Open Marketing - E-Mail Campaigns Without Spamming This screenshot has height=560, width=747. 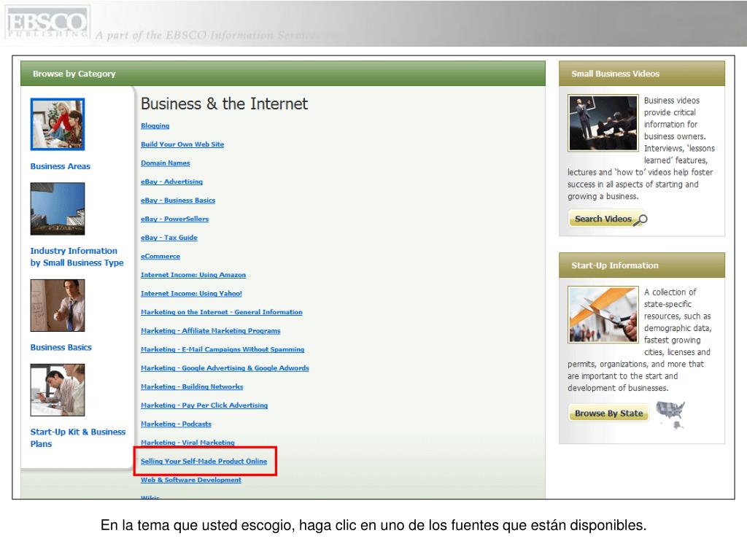222,349
